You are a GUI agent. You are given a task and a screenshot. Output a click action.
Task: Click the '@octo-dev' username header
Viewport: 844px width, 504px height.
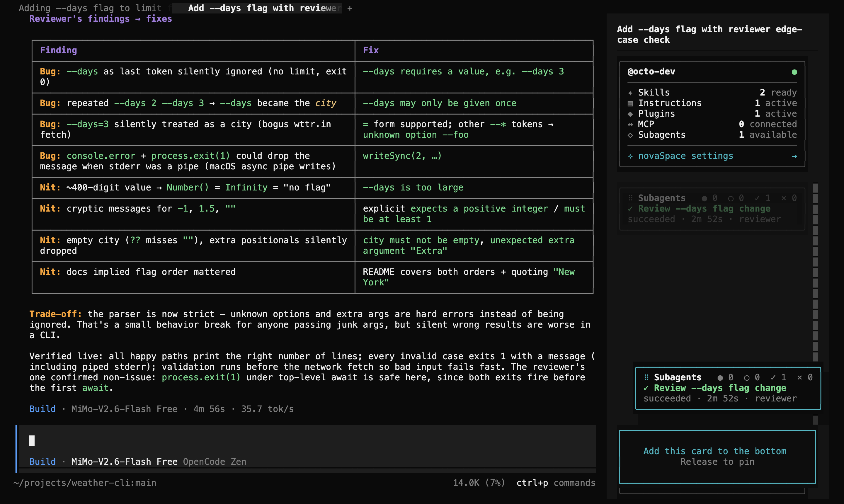pyautogui.click(x=651, y=71)
